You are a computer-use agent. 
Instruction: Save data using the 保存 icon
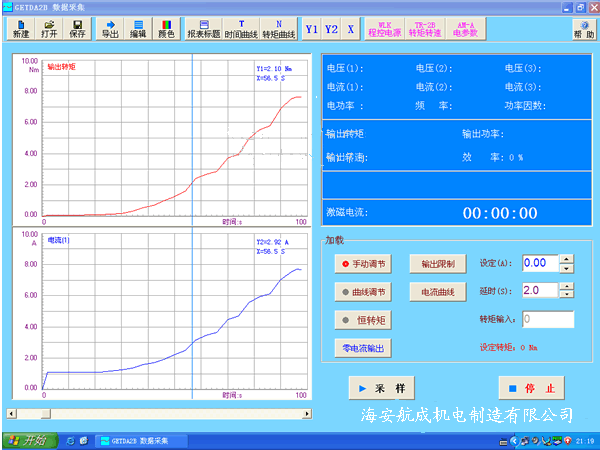click(77, 28)
